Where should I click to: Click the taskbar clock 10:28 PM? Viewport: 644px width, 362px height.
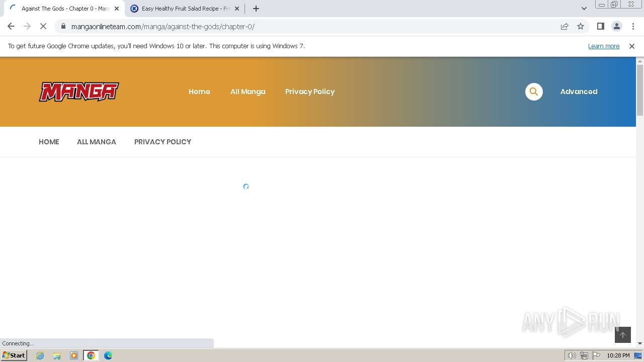(x=618, y=355)
